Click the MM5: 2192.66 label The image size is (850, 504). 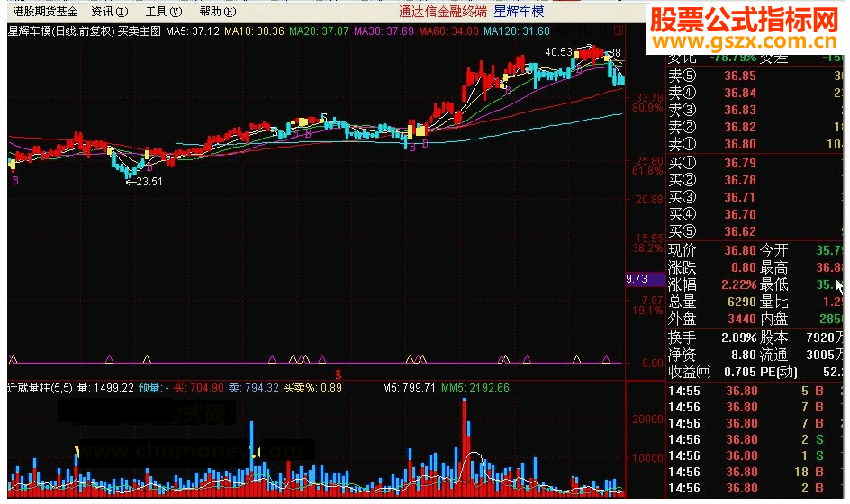point(475,388)
